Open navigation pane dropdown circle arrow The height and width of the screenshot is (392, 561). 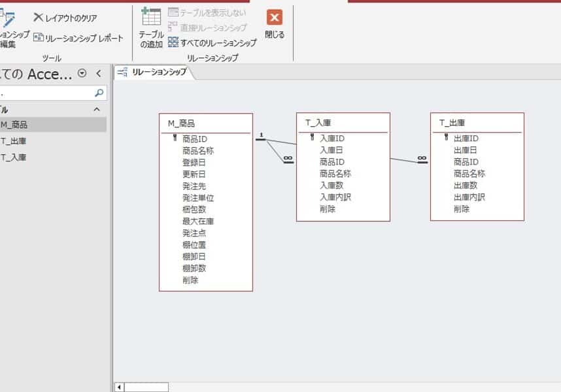[82, 73]
